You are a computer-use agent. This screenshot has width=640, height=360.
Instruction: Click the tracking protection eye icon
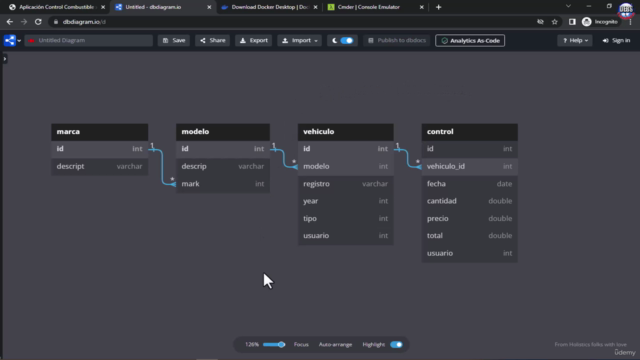pyautogui.click(x=540, y=22)
